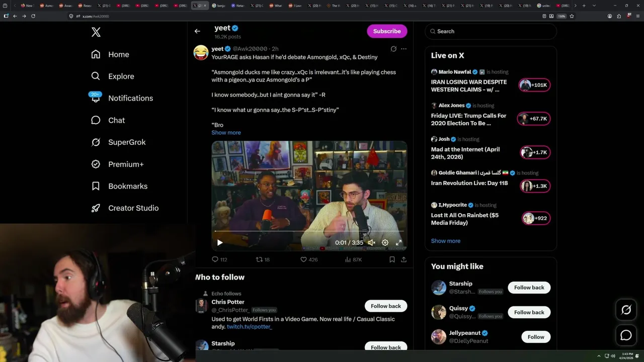Enter fullscreen on the video
Image resolution: width=644 pixels, height=362 pixels.
click(x=398, y=242)
